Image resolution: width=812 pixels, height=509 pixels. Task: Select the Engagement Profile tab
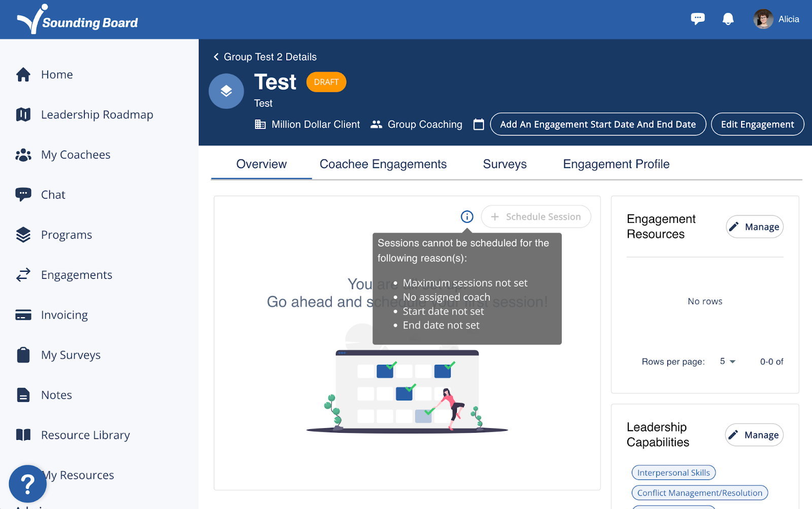[x=616, y=164]
